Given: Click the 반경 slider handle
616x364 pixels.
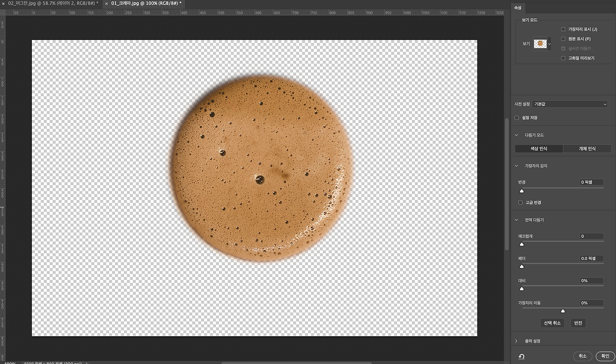Looking at the screenshot, I should click(x=522, y=191).
